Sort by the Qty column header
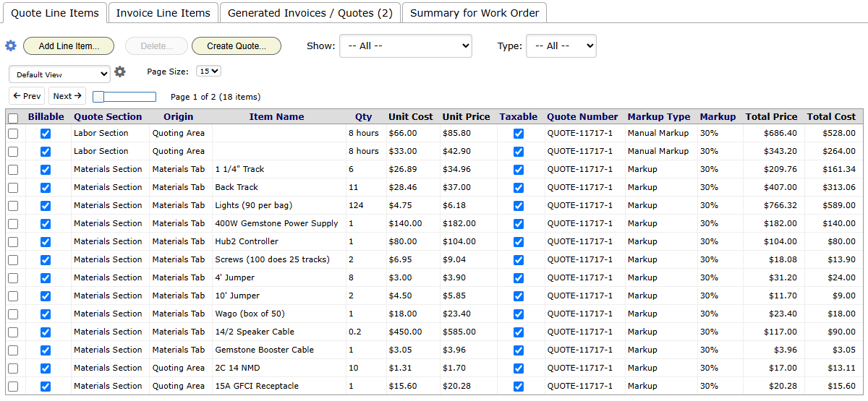Image resolution: width=868 pixels, height=401 pixels. [364, 117]
